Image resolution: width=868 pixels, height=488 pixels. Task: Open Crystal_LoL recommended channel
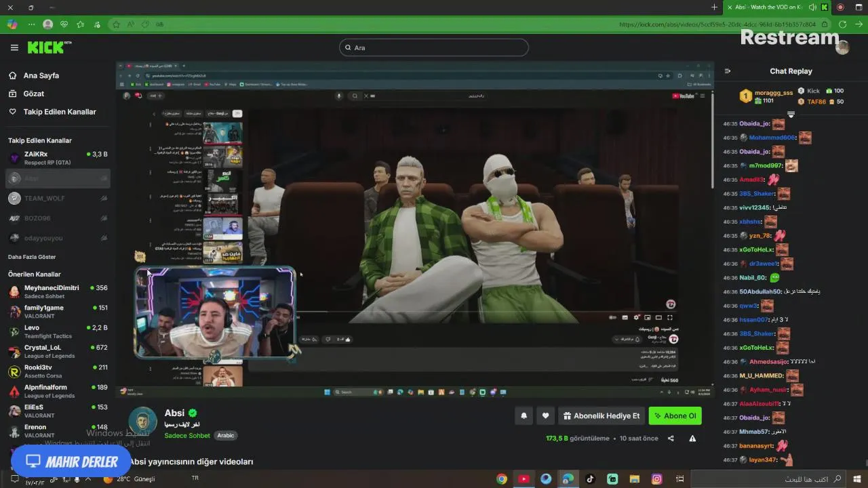[58, 351]
